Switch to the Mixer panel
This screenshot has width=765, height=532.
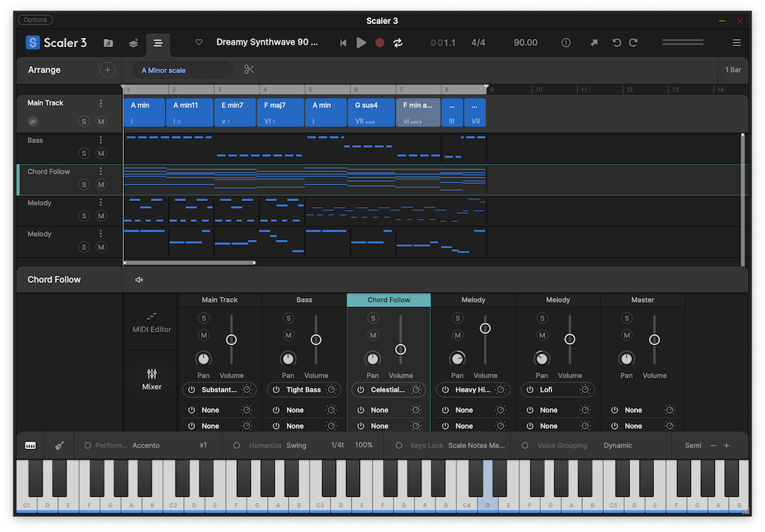click(152, 380)
